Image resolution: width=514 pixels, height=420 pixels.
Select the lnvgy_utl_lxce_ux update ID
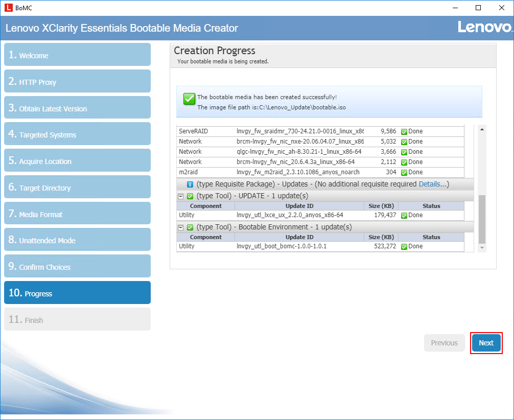tap(290, 215)
